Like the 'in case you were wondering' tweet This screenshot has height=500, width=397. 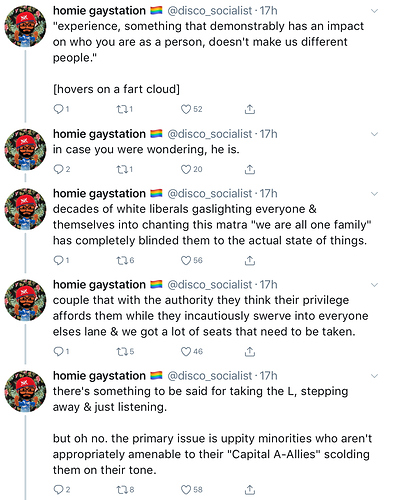(x=186, y=169)
